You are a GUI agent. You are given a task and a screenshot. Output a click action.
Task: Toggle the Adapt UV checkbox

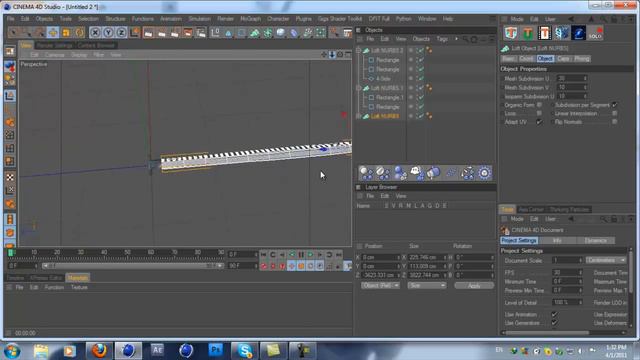point(539,122)
